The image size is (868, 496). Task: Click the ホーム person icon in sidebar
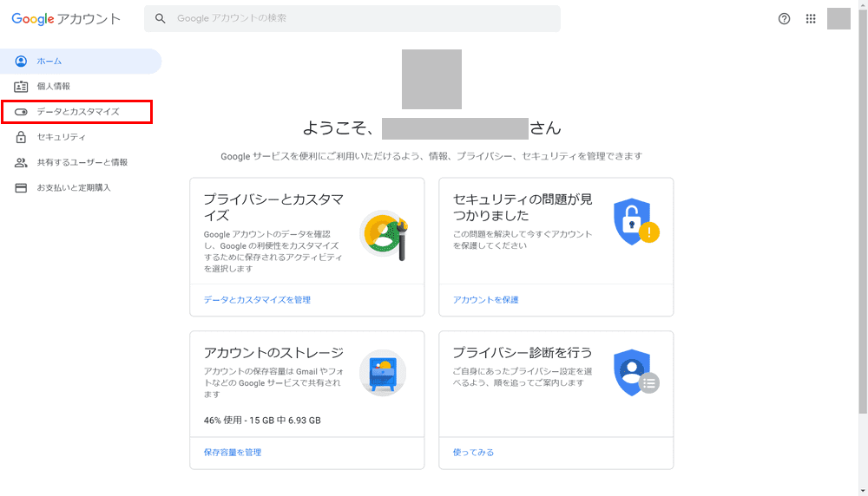coord(21,62)
